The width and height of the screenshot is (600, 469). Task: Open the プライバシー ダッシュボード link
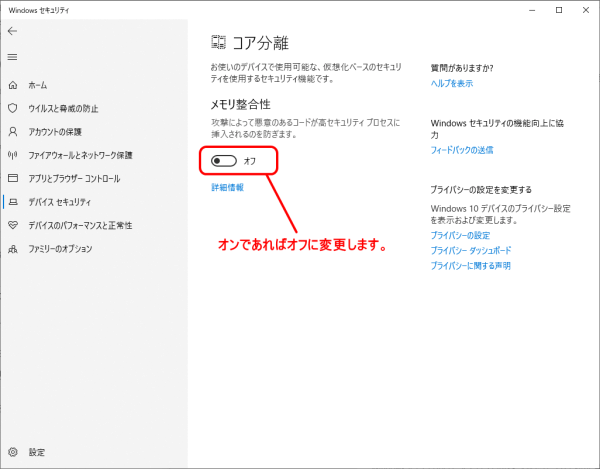click(x=471, y=251)
